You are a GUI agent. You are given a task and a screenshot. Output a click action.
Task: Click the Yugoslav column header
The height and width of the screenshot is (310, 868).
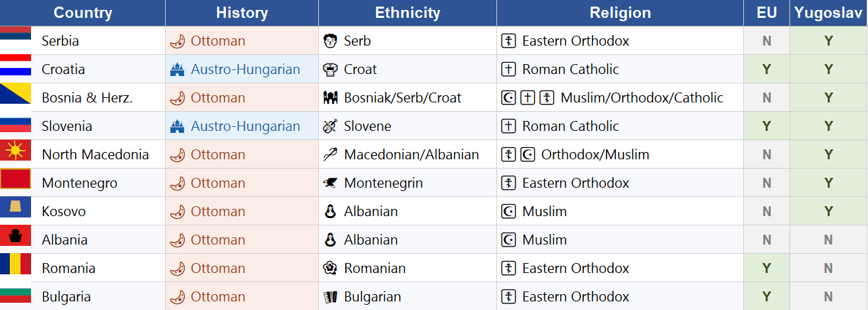pyautogui.click(x=828, y=13)
